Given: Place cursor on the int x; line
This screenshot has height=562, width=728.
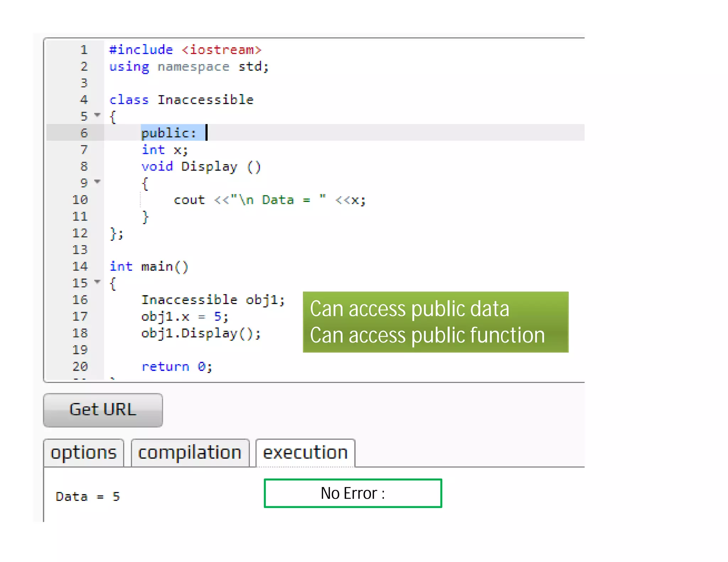Looking at the screenshot, I should pos(164,150).
